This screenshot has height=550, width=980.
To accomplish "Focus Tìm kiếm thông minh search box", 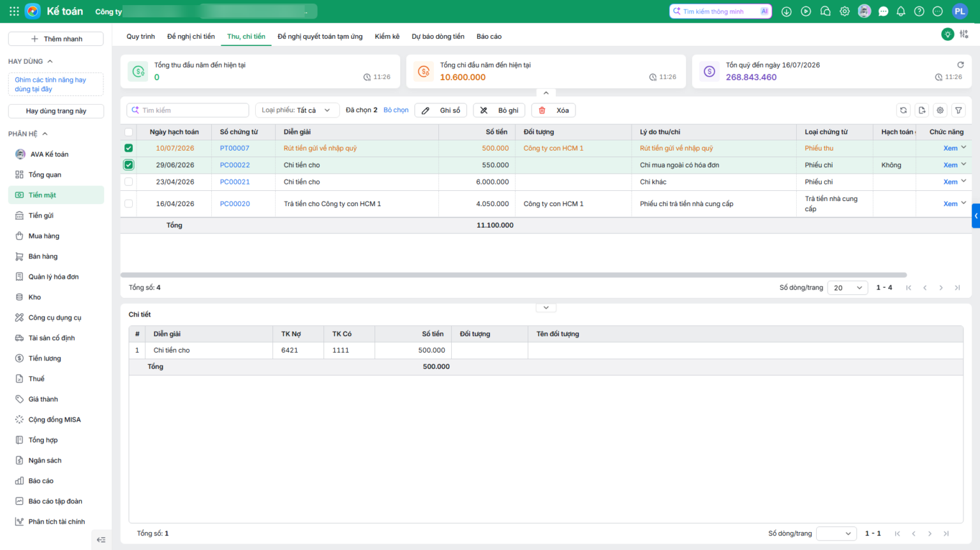I will [720, 11].
